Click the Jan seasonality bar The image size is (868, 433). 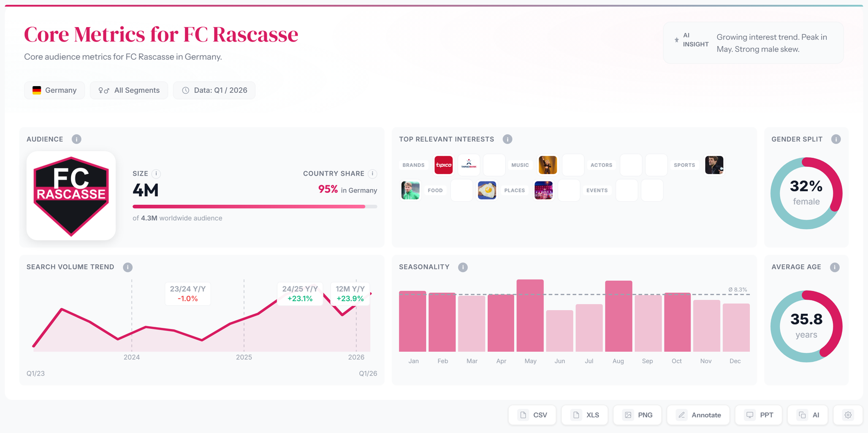click(x=412, y=321)
